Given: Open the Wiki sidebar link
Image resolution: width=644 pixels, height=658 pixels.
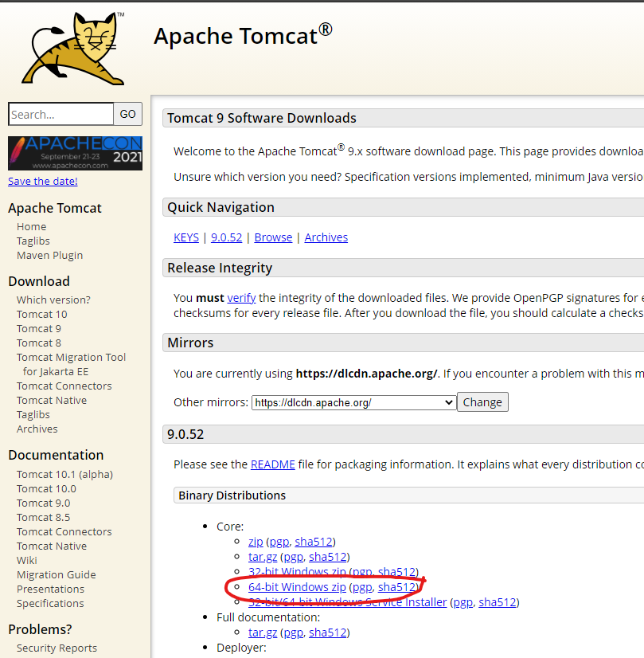Looking at the screenshot, I should click(27, 560).
